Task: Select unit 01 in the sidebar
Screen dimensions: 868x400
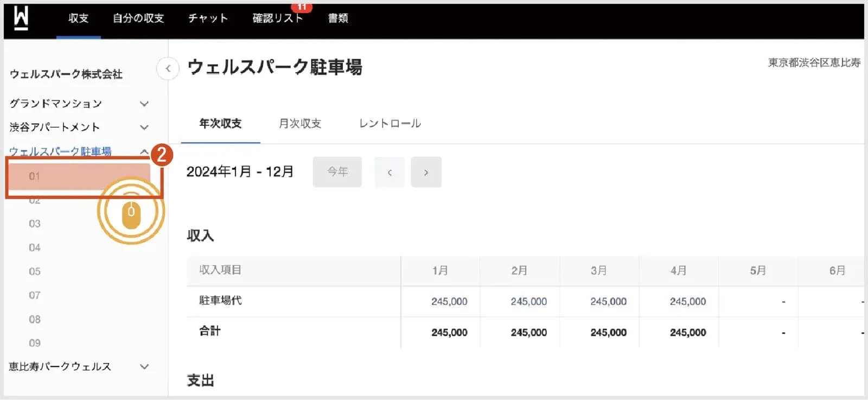Action: tap(79, 176)
